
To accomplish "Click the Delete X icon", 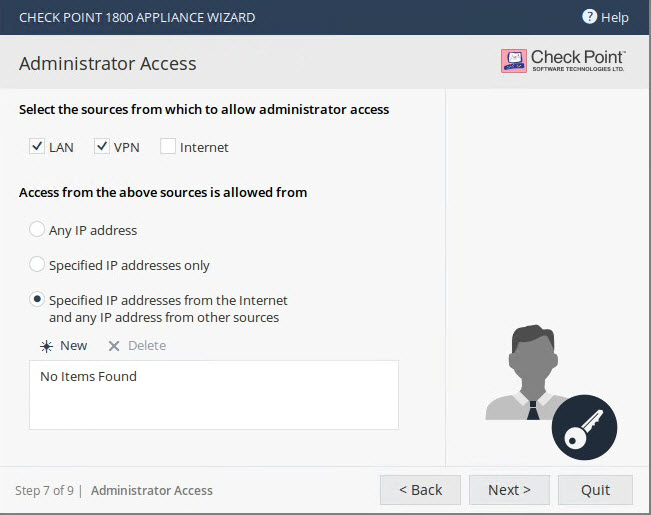I will click(114, 346).
